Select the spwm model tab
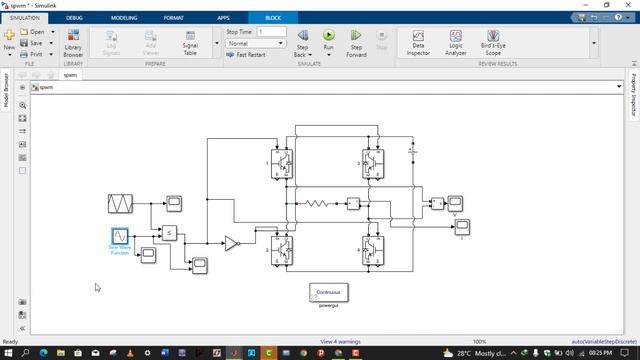 (x=70, y=75)
